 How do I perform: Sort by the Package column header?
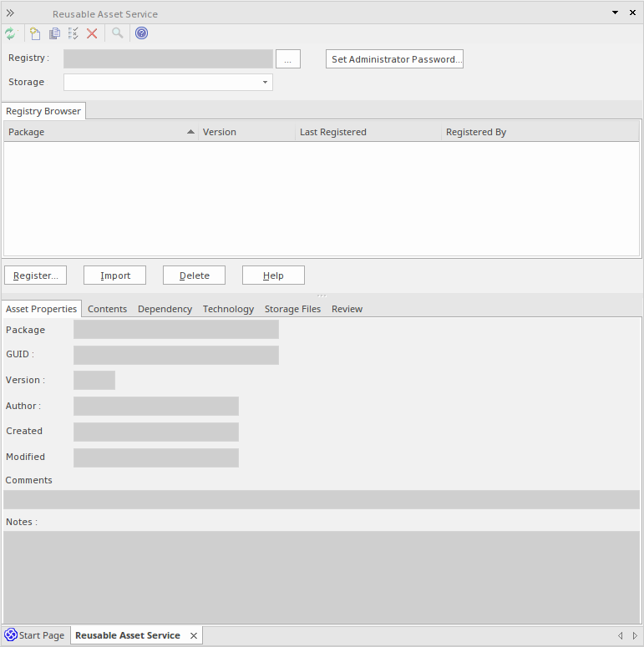100,132
